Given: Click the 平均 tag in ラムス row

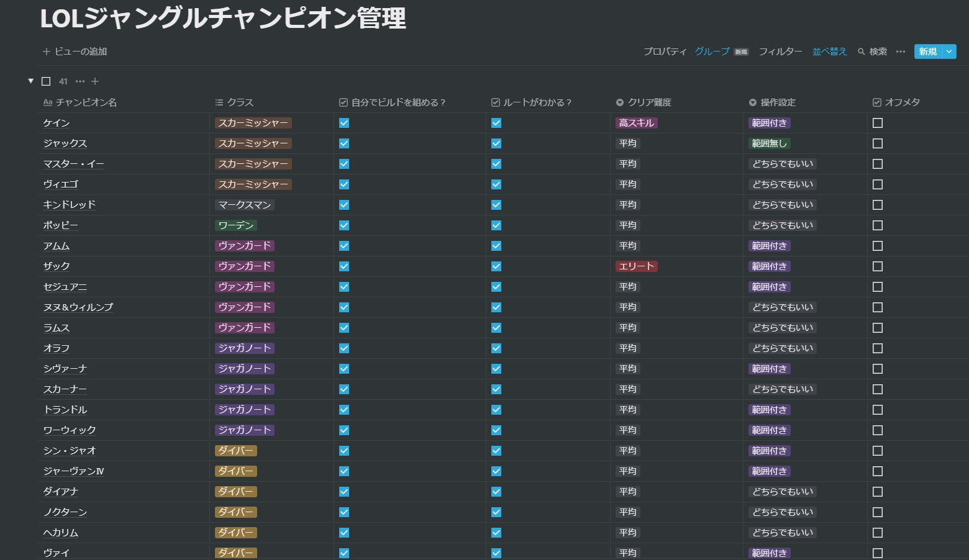Looking at the screenshot, I should (x=627, y=328).
